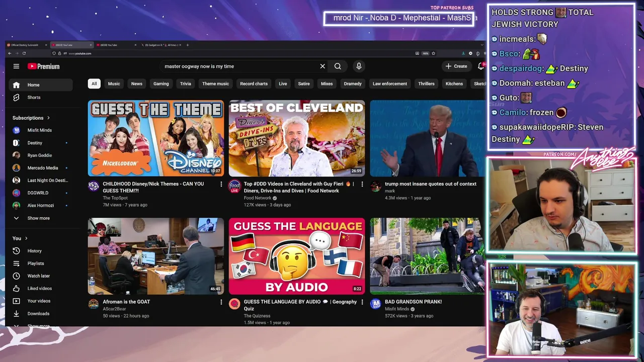
Task: Open the Alex Hormozi subscription
Action: 40,206
